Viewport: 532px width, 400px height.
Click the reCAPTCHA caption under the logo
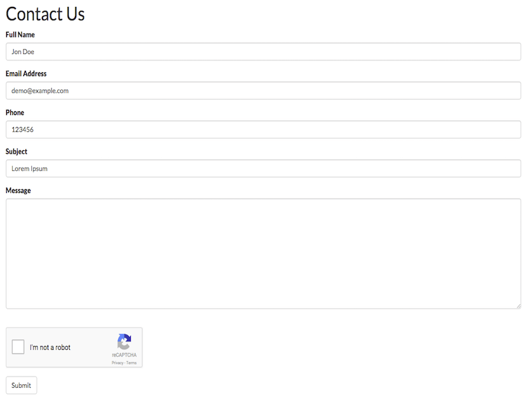pyautogui.click(x=124, y=355)
